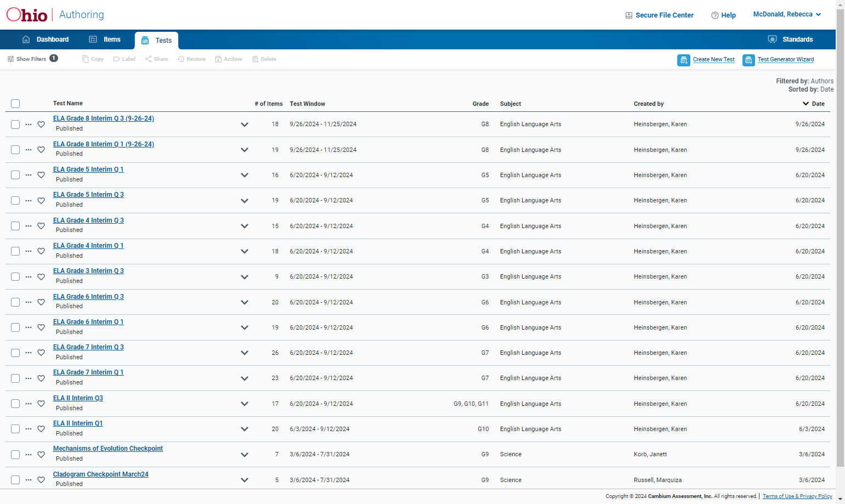Expand details for ELA Grade 6 Interim Q 1
This screenshot has height=504, width=845.
pos(245,327)
